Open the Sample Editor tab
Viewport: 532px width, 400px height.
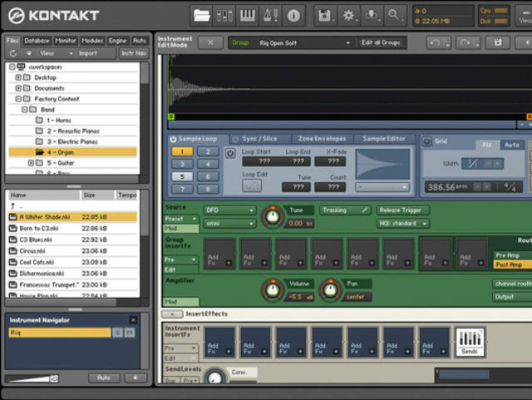tap(384, 139)
